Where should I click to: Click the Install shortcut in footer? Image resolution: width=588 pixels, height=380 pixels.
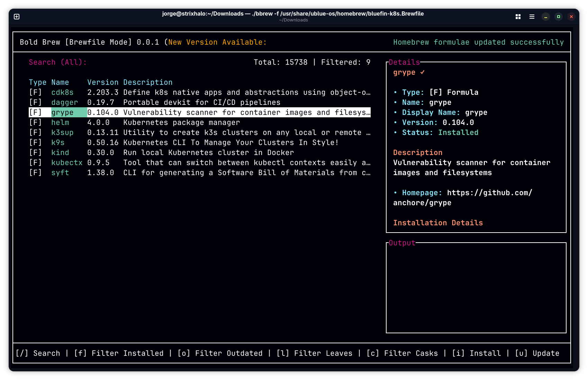coord(476,353)
